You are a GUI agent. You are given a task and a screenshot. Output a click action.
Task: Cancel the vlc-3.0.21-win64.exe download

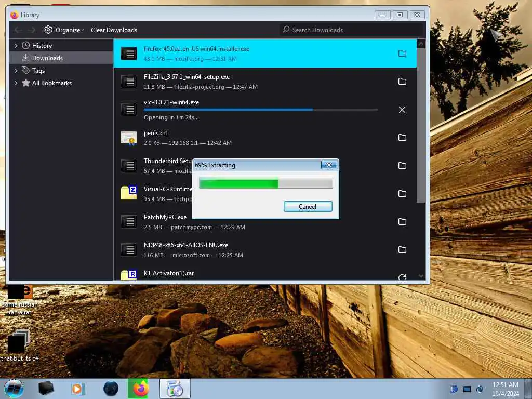click(402, 110)
